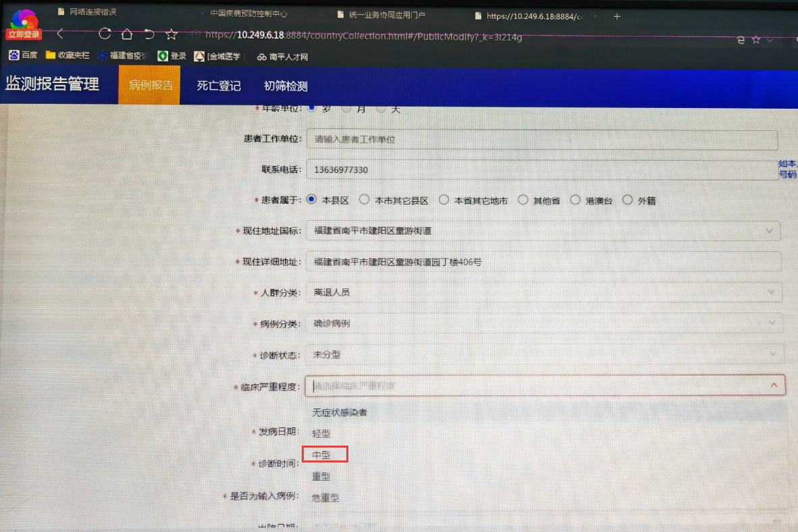
Task: Select the 月 age unit radio
Action: [346, 109]
